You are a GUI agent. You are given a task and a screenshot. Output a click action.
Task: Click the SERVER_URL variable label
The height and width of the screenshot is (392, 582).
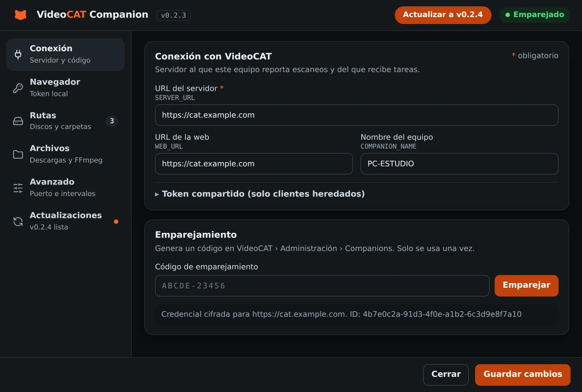[175, 98]
